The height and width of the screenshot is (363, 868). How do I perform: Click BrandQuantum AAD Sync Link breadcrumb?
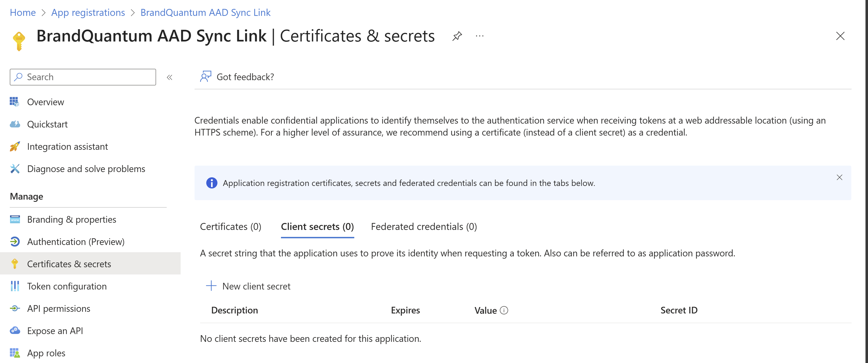pyautogui.click(x=205, y=13)
